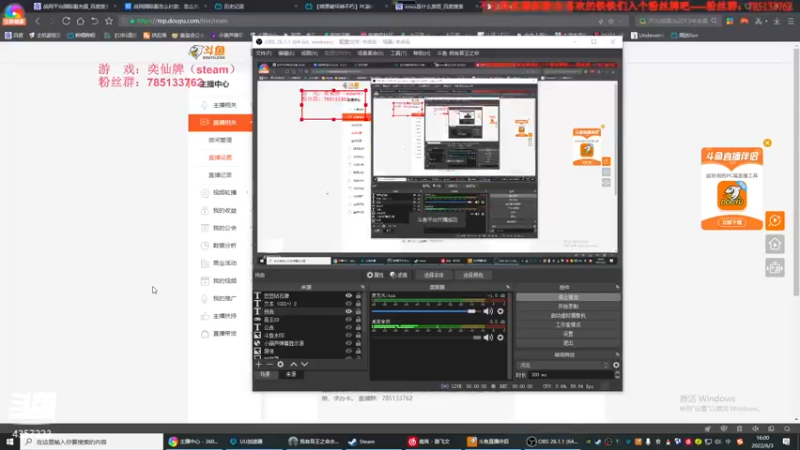The height and width of the screenshot is (450, 800).
Task: Open OBS 工具(T) menu
Action: pyautogui.click(x=398, y=53)
